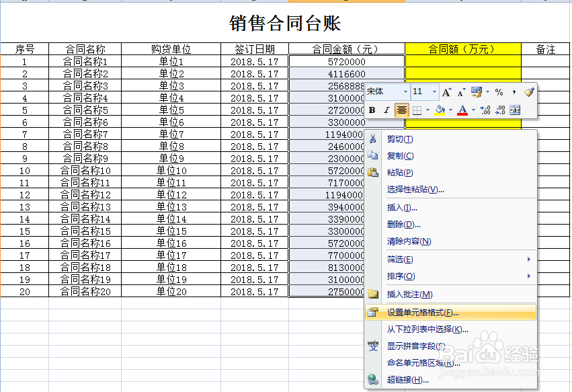This screenshot has width=572, height=392.
Task: Activate the Format Painter brush
Action: point(528,92)
